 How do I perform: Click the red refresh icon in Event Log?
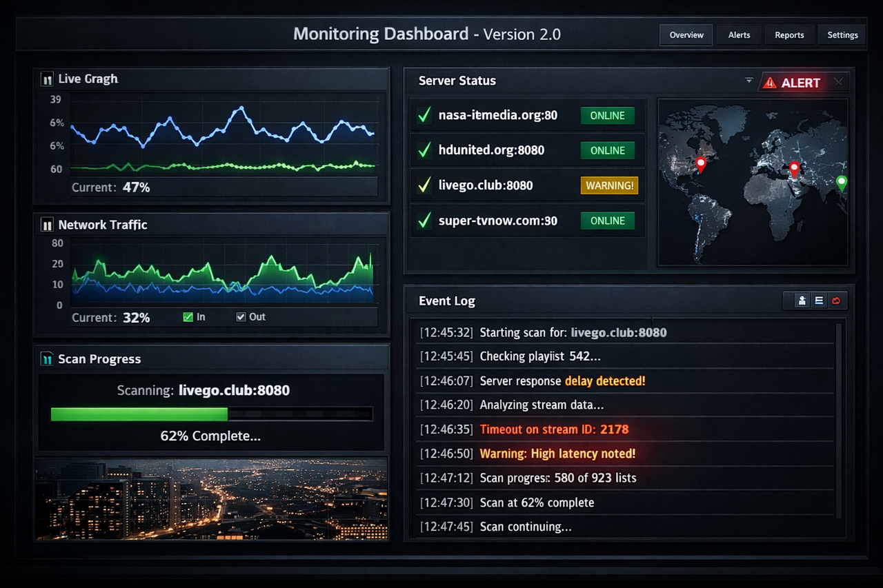(837, 301)
